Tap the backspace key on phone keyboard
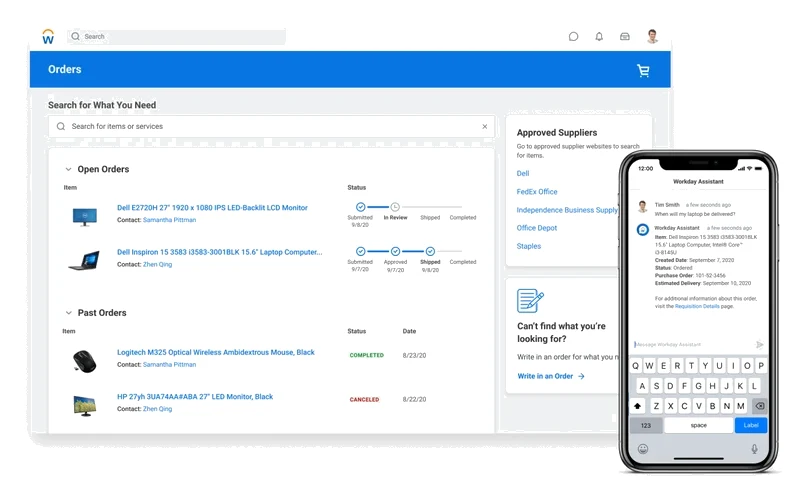The image size is (800, 494). (759, 406)
